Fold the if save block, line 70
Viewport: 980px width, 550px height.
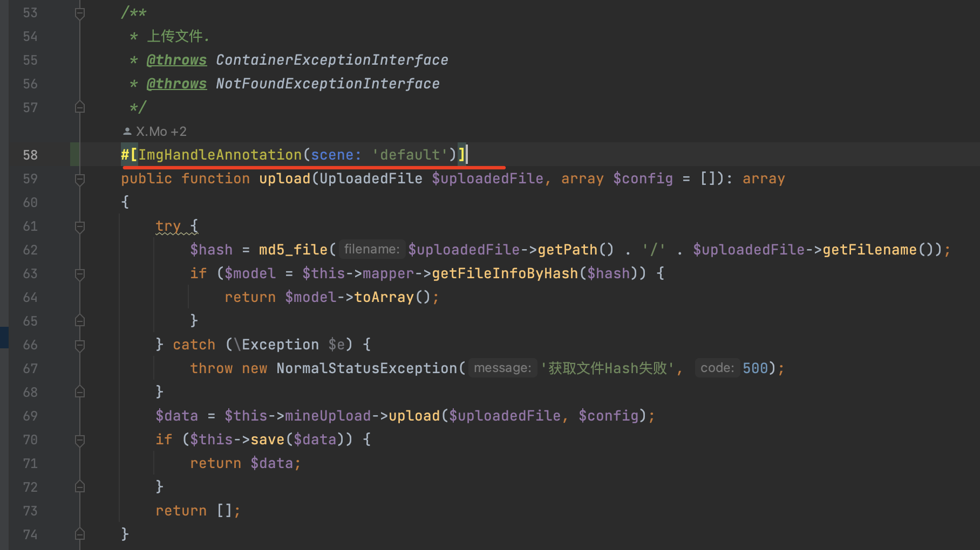coord(80,440)
